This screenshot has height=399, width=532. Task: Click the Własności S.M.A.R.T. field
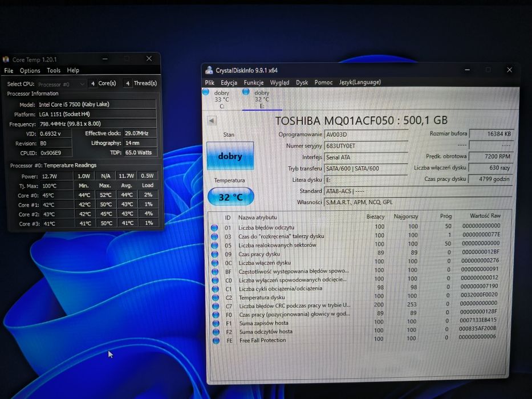coord(417,202)
